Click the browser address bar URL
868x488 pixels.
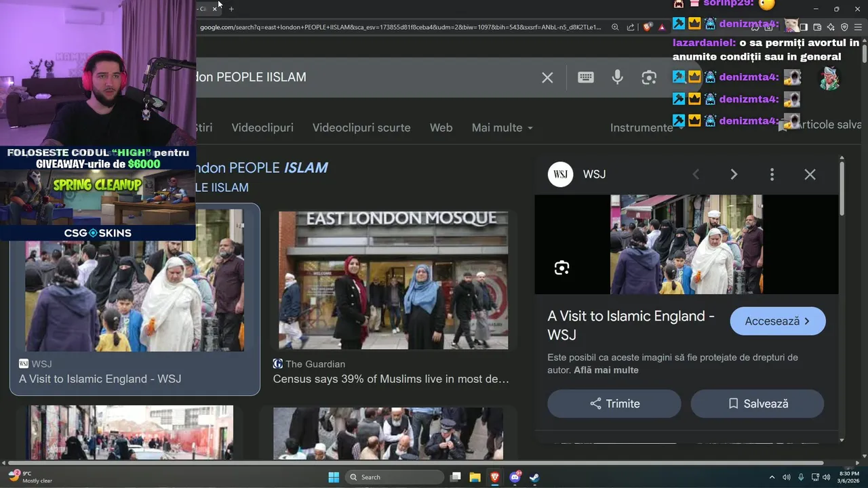coord(400,27)
